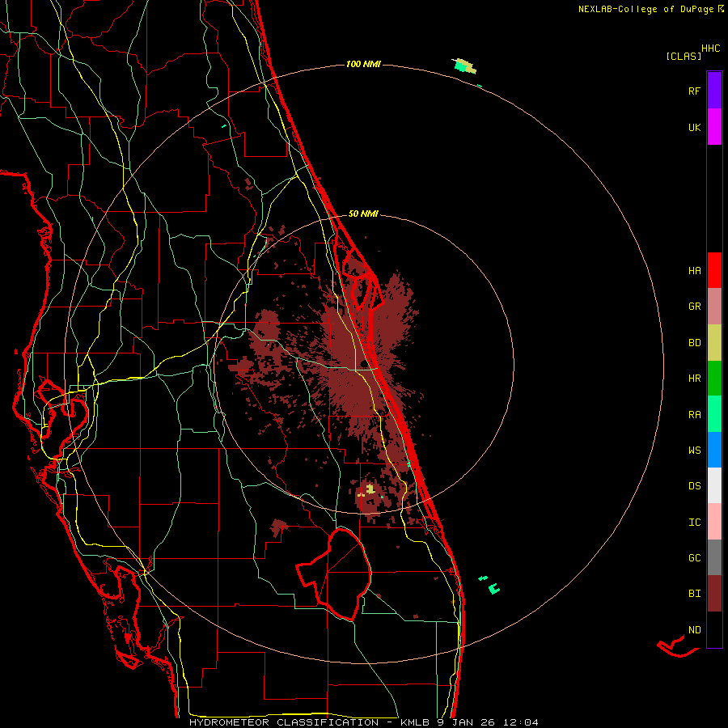The height and width of the screenshot is (728, 728).
Task: Click the 'BI' legend label
Action: (694, 594)
